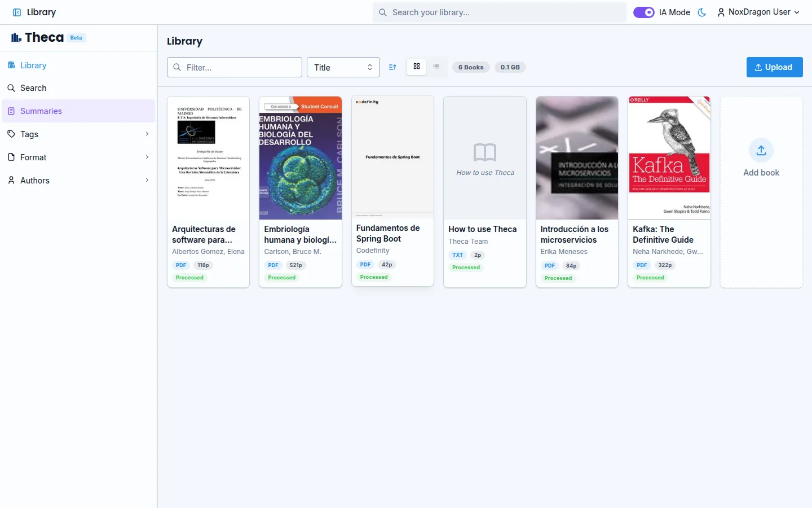Open Fundamentos de Spring Boot cover
The width and height of the screenshot is (812, 508).
(392, 157)
